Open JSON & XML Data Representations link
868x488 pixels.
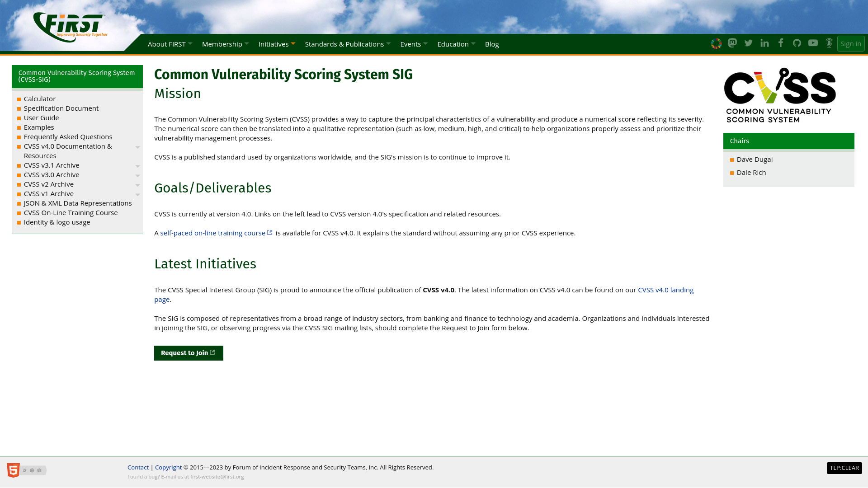click(78, 203)
